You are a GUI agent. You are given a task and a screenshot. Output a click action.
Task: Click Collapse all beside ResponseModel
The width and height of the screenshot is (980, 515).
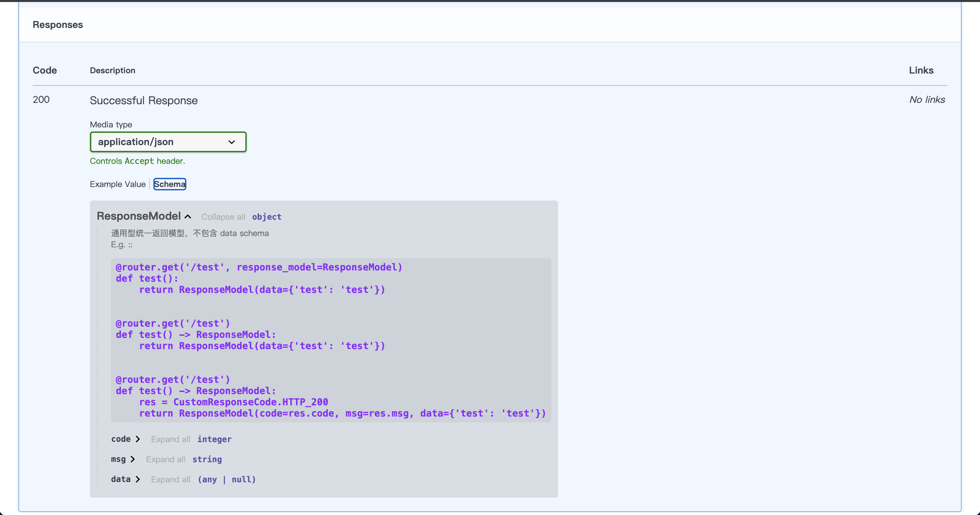coord(223,217)
